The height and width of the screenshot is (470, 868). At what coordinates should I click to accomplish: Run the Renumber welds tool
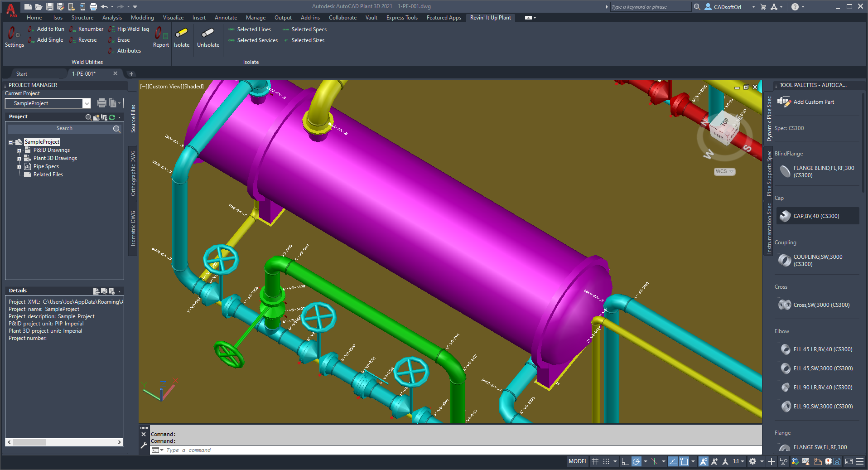coord(87,29)
